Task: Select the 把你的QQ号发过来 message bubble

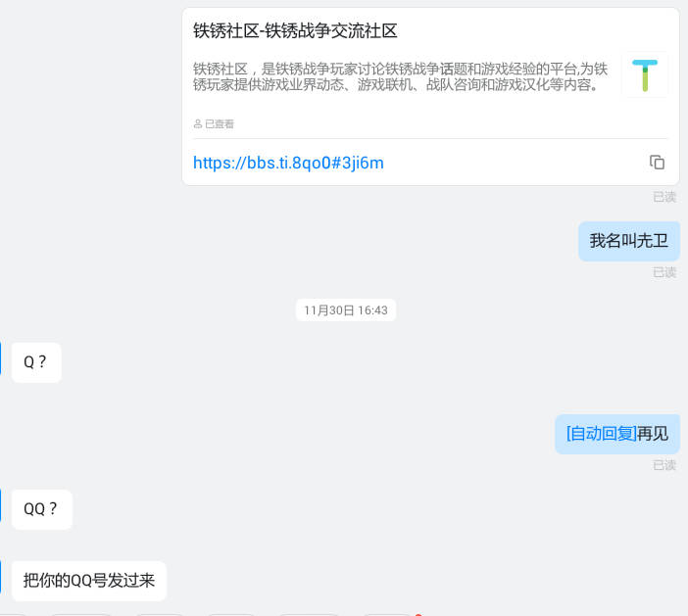Action: point(88,581)
